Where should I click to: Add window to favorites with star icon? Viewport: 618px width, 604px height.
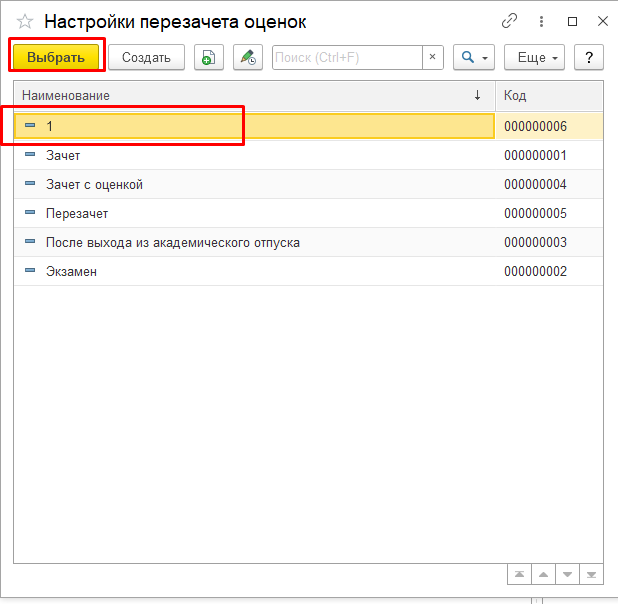[x=24, y=21]
